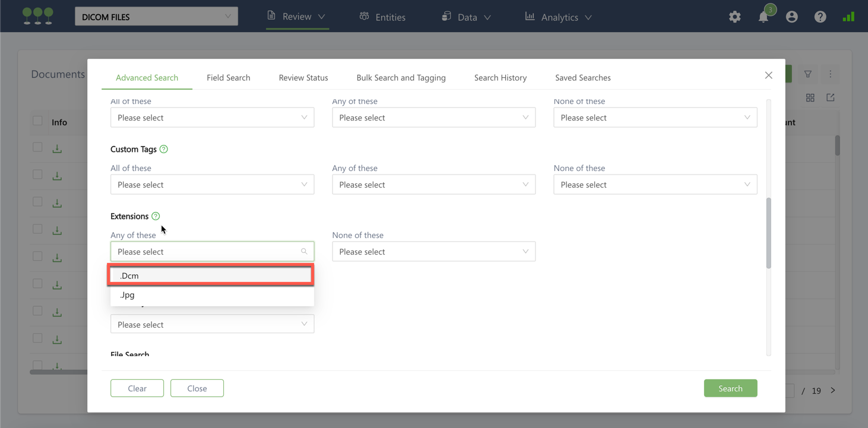Screen dimensions: 868x428
Task: Click the filter funnel icon
Action: point(807,74)
